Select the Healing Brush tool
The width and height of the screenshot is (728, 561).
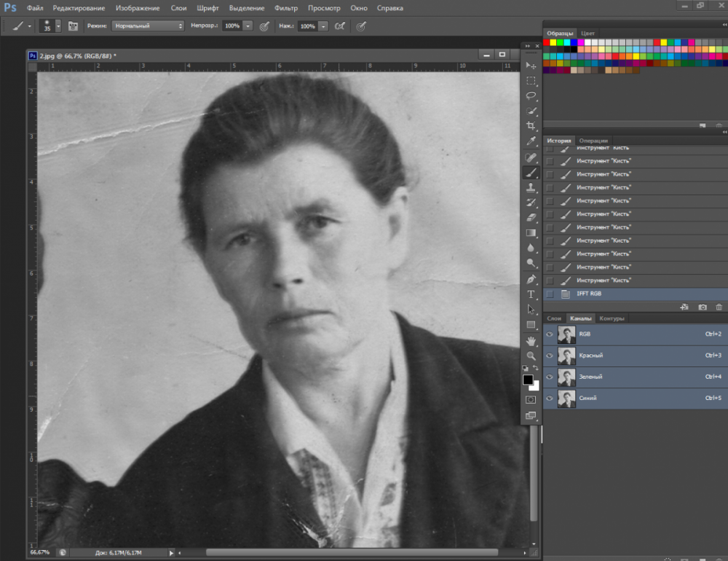(531, 157)
